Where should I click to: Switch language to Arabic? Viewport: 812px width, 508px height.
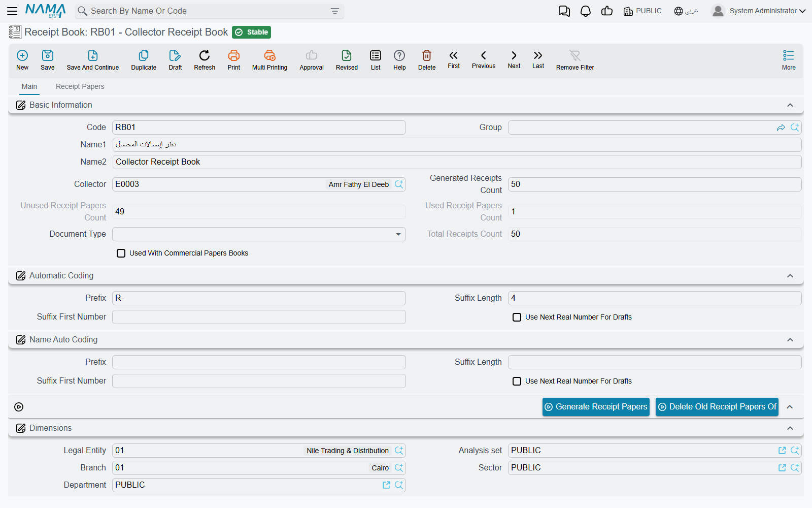686,11
